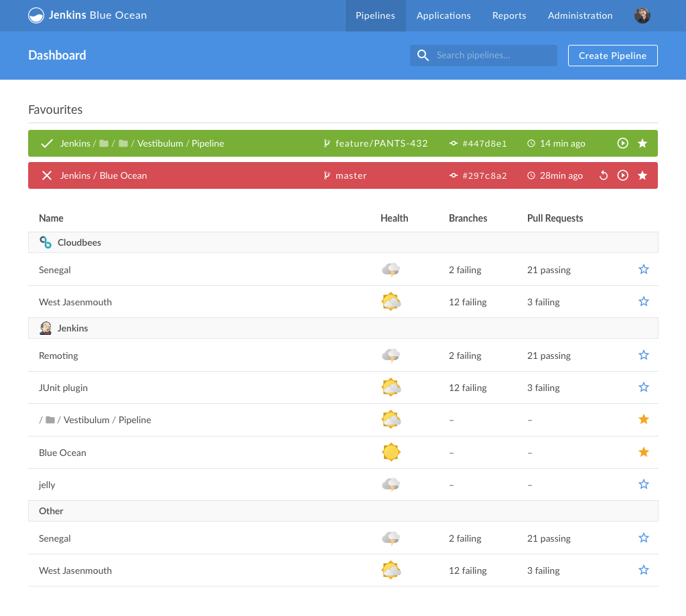Switch to the Reports section

pyautogui.click(x=509, y=15)
